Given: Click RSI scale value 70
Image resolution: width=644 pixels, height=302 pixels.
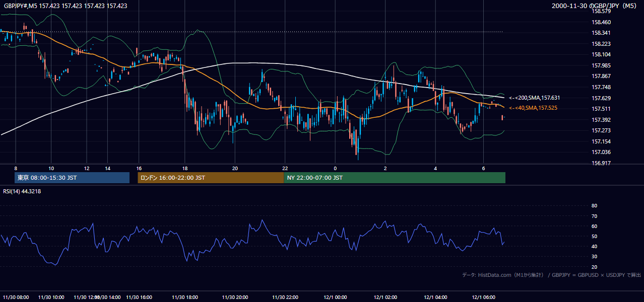Looking at the screenshot, I should pos(594,216).
